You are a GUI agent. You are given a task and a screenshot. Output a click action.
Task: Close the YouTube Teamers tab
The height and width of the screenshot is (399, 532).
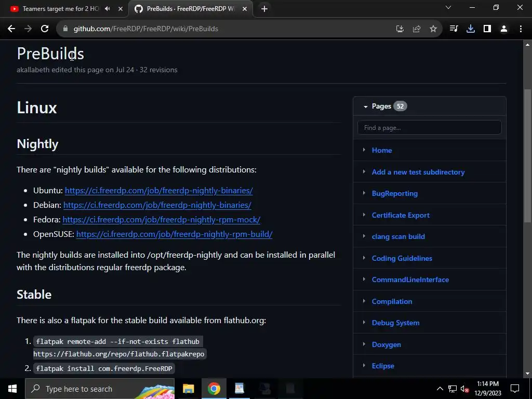pyautogui.click(x=121, y=9)
